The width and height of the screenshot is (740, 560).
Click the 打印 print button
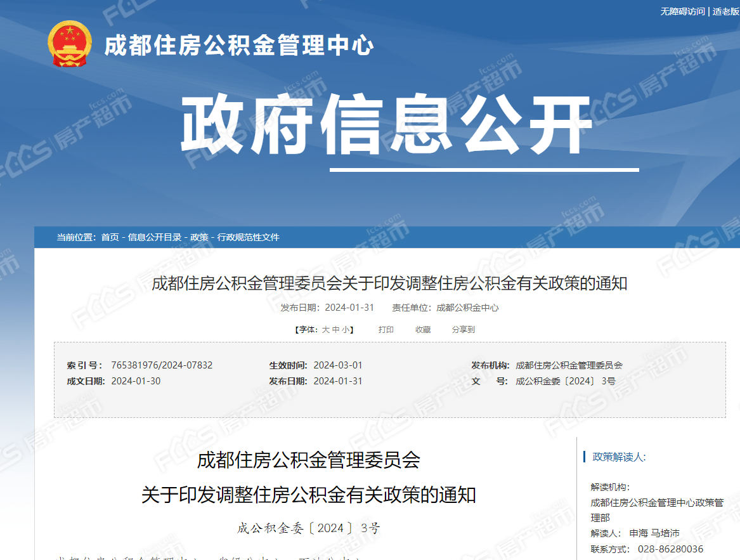[386, 329]
